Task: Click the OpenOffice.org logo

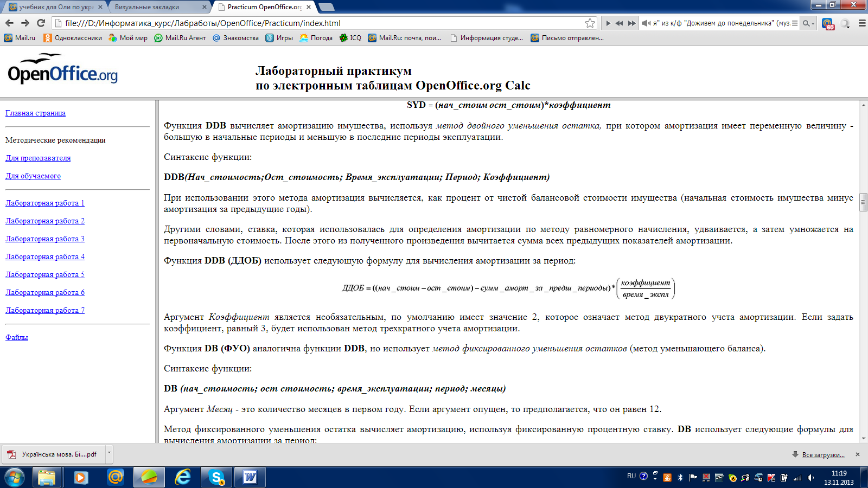Action: click(x=62, y=69)
